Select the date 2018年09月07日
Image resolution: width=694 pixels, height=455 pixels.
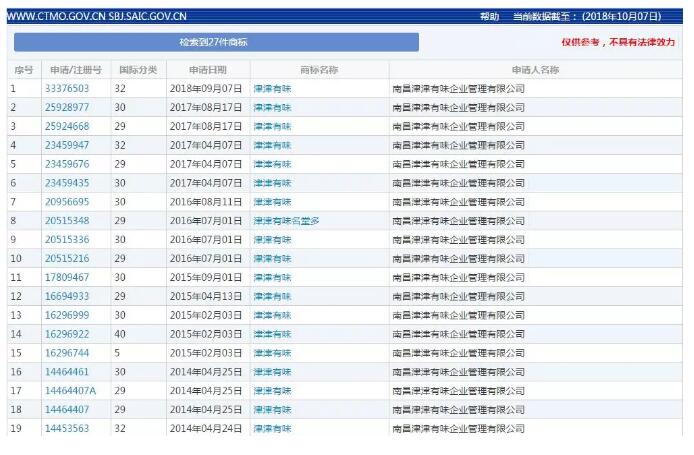pyautogui.click(x=206, y=89)
